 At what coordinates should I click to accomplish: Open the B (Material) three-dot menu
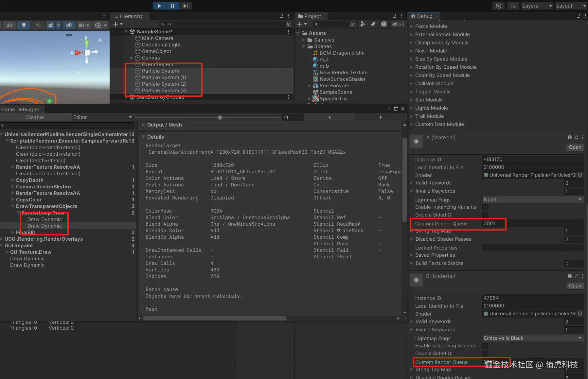click(x=583, y=276)
